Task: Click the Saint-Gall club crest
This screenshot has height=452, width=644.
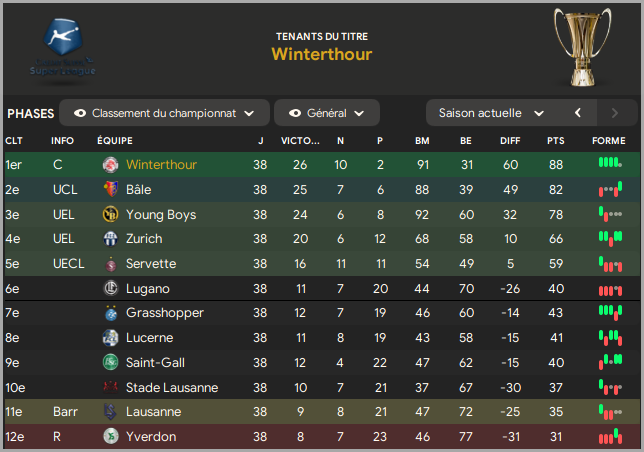Action: click(110, 363)
